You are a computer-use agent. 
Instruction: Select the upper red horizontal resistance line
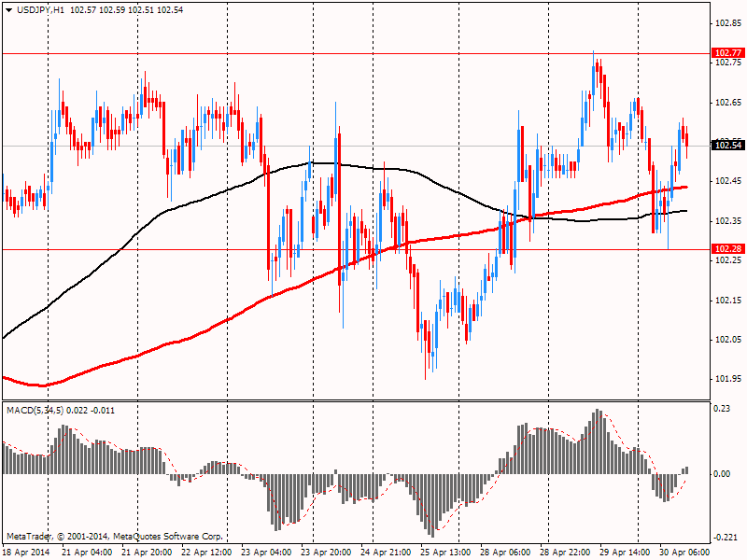(356, 54)
